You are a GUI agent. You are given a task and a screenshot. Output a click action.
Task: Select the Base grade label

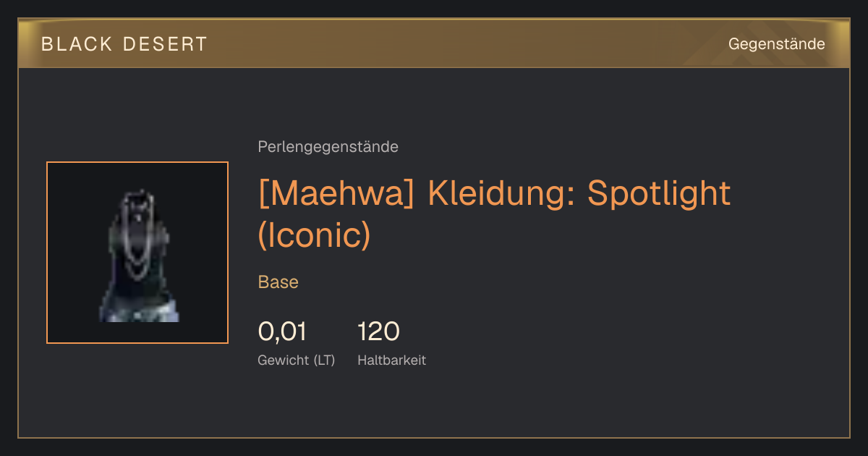pos(278,282)
